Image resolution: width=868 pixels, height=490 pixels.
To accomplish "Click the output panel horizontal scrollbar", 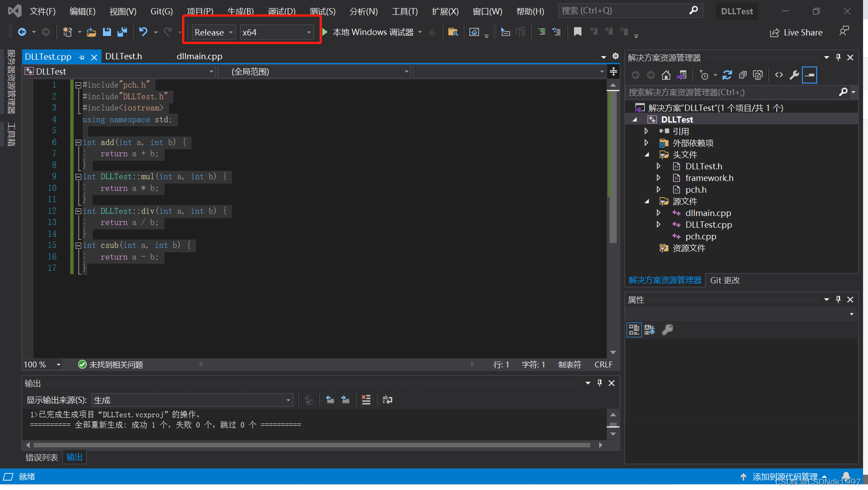I will click(312, 445).
